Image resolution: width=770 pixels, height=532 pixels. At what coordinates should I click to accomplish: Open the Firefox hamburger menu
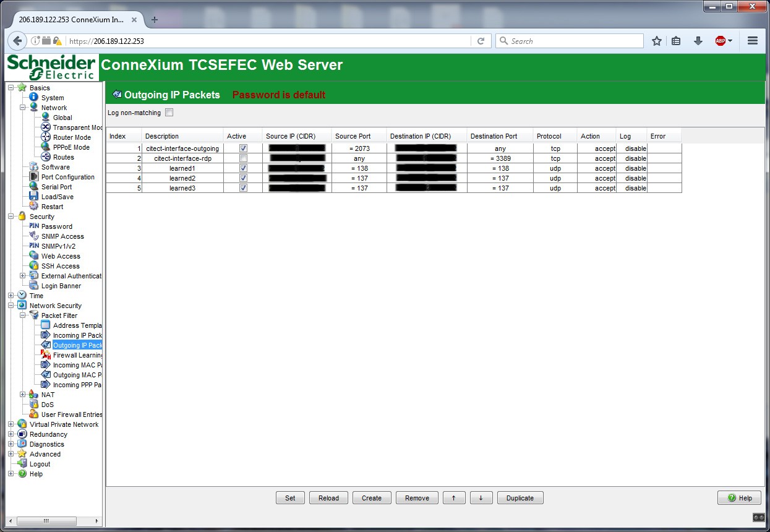(753, 41)
